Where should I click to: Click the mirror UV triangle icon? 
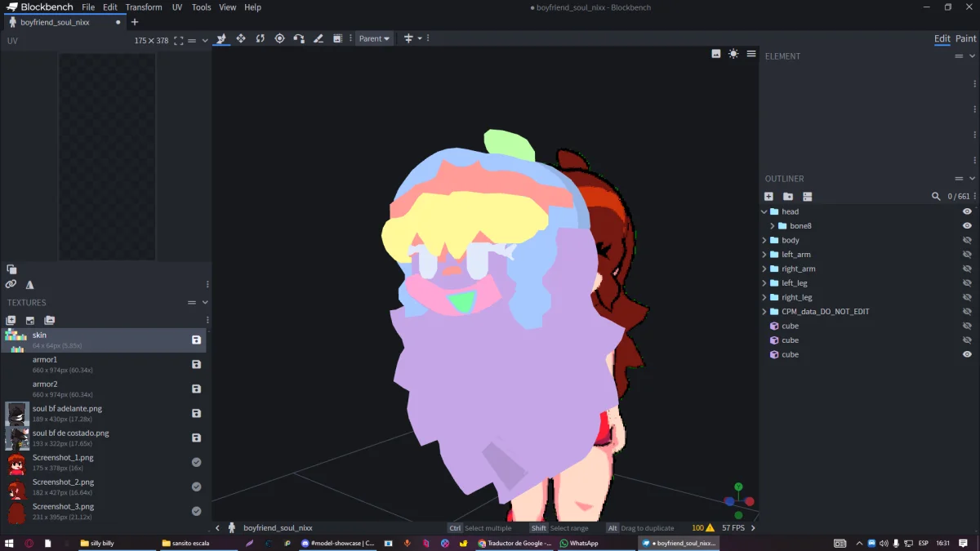pyautogui.click(x=30, y=285)
